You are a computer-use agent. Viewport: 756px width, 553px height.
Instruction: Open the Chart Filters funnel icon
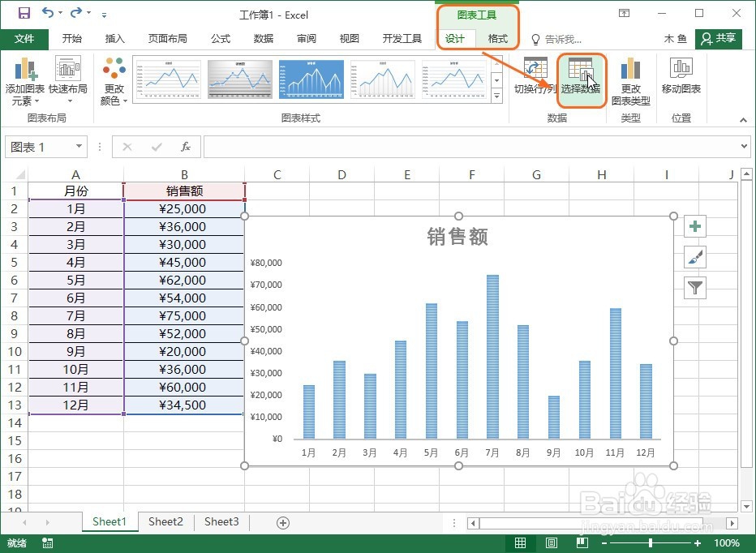coord(694,288)
